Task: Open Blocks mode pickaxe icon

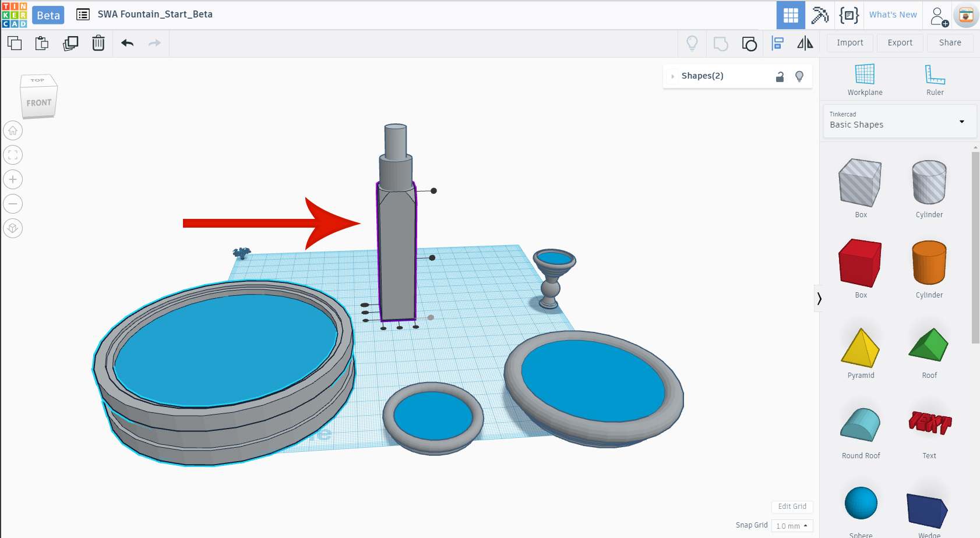Action: click(820, 15)
